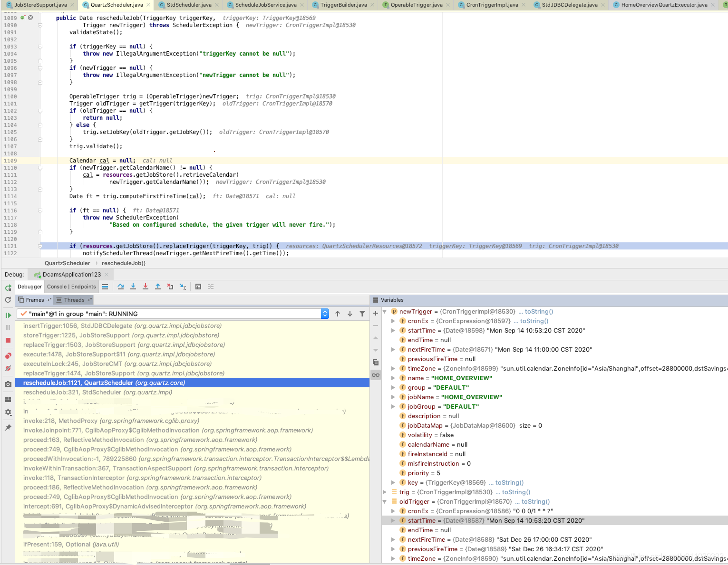728x565 pixels.
Task: Click toString() link on oldTrigger
Action: (x=535, y=501)
